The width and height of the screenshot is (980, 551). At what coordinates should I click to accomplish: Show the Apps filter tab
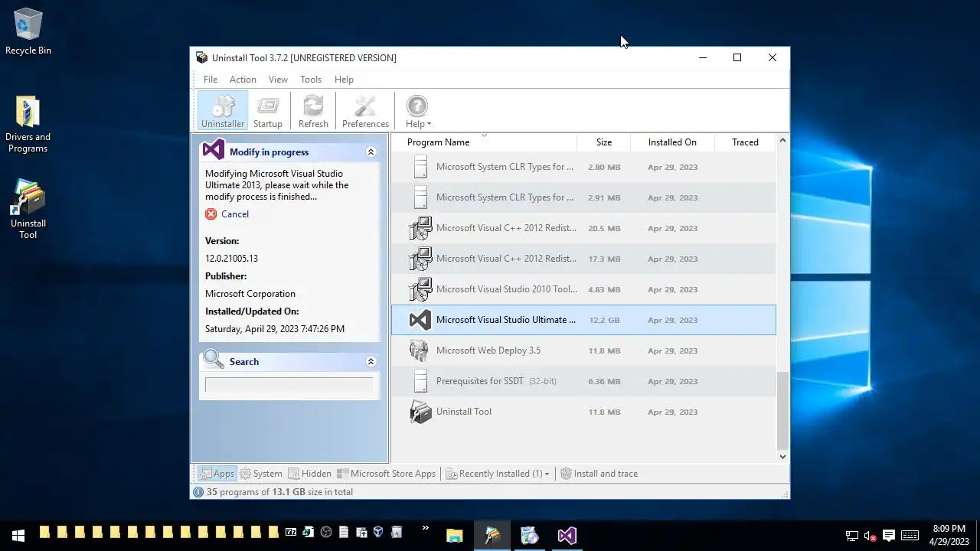pos(217,474)
